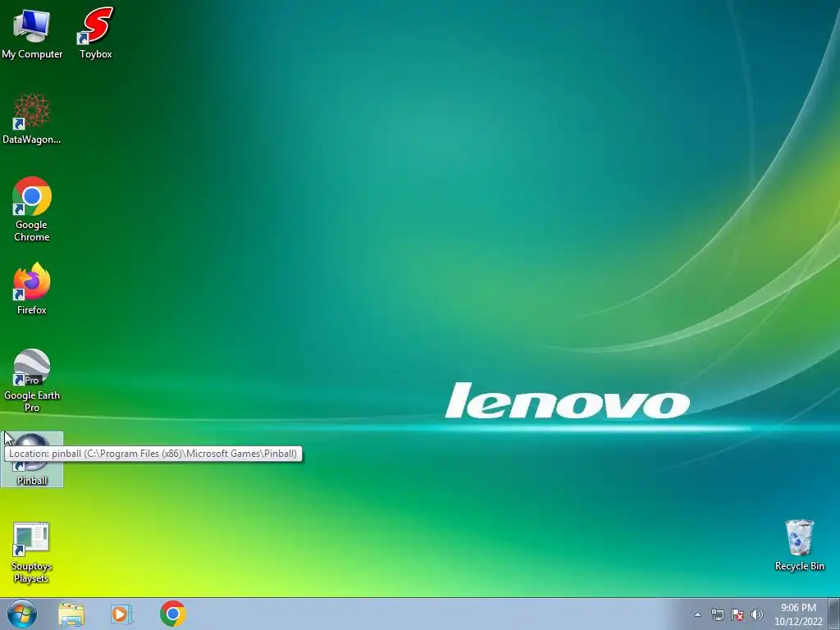The height and width of the screenshot is (630, 840).
Task: Open the volume speaker tray icon
Action: point(757,614)
